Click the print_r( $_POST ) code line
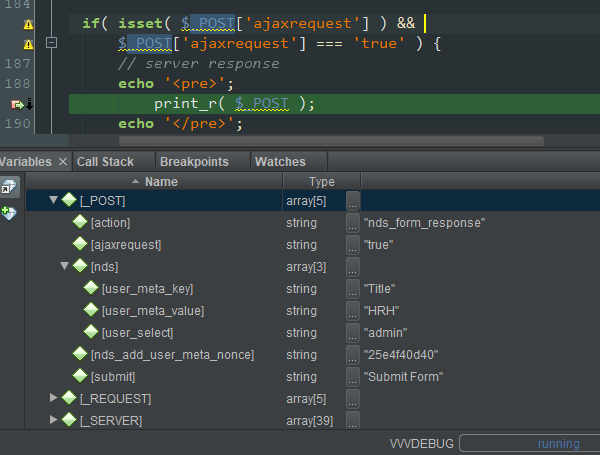This screenshot has width=600, height=455. click(x=234, y=104)
